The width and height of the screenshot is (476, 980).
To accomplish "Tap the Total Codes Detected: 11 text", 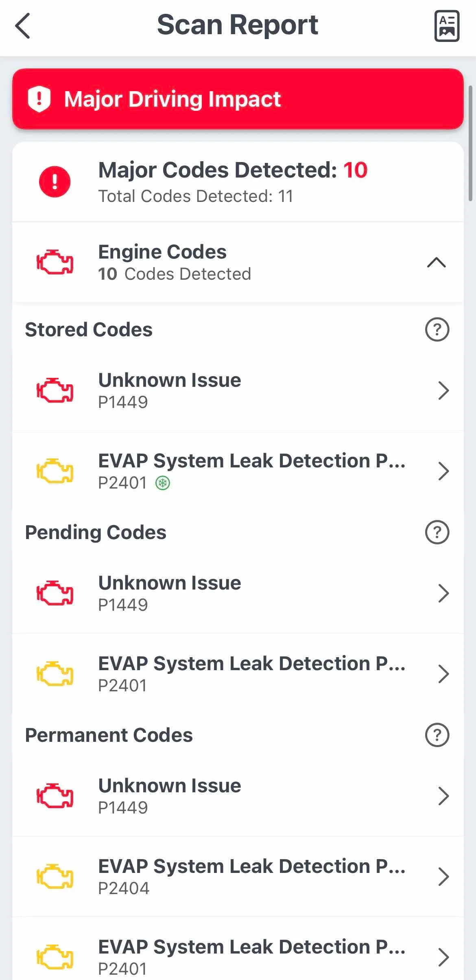I will pyautogui.click(x=196, y=196).
